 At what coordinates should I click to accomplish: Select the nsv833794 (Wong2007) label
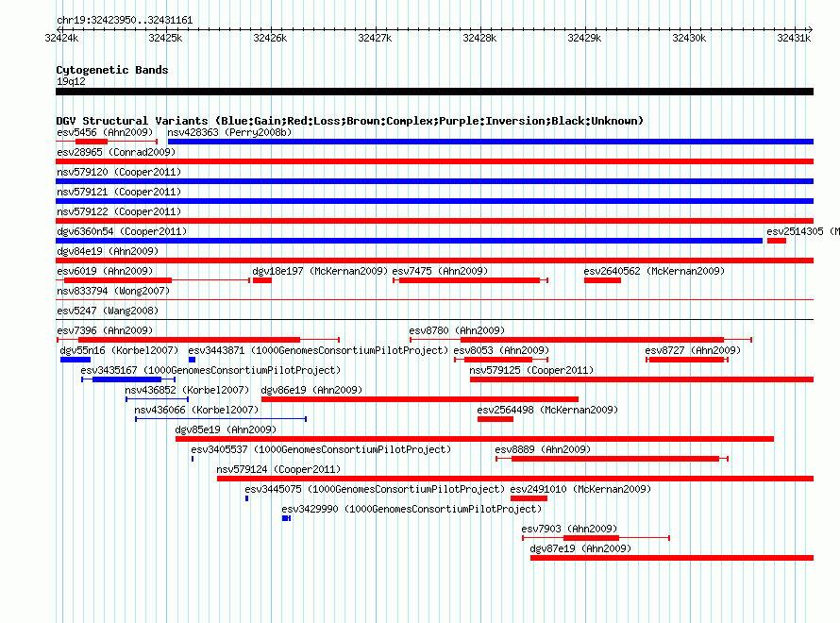point(113,291)
